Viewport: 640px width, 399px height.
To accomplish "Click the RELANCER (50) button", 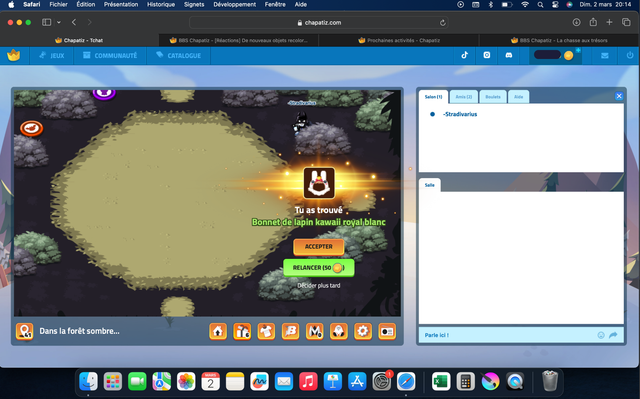I will [319, 268].
